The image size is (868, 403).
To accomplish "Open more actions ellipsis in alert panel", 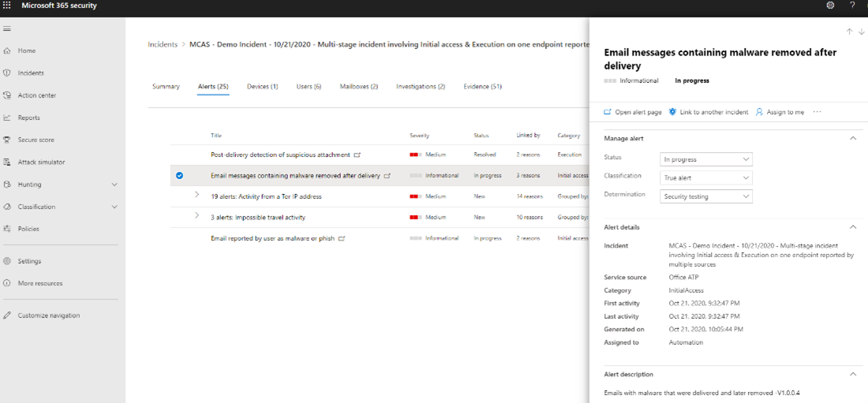I will [817, 112].
